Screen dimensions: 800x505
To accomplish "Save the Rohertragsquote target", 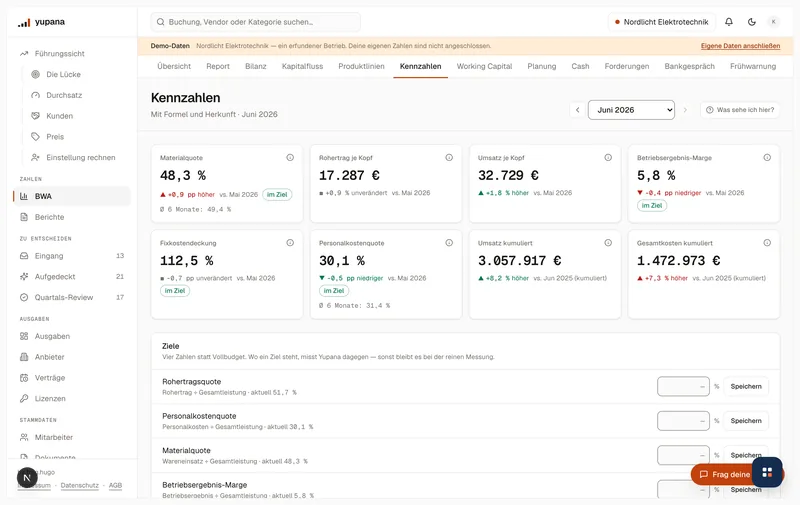I will point(746,387).
